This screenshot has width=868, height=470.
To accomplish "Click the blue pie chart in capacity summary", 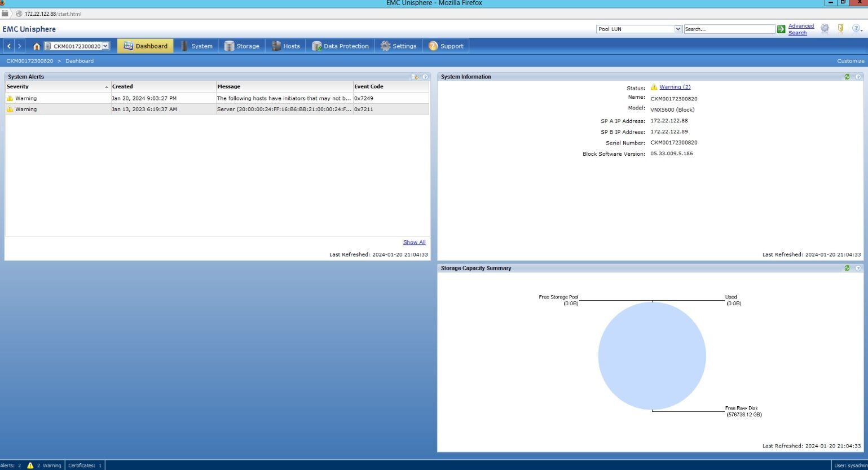I will (652, 356).
